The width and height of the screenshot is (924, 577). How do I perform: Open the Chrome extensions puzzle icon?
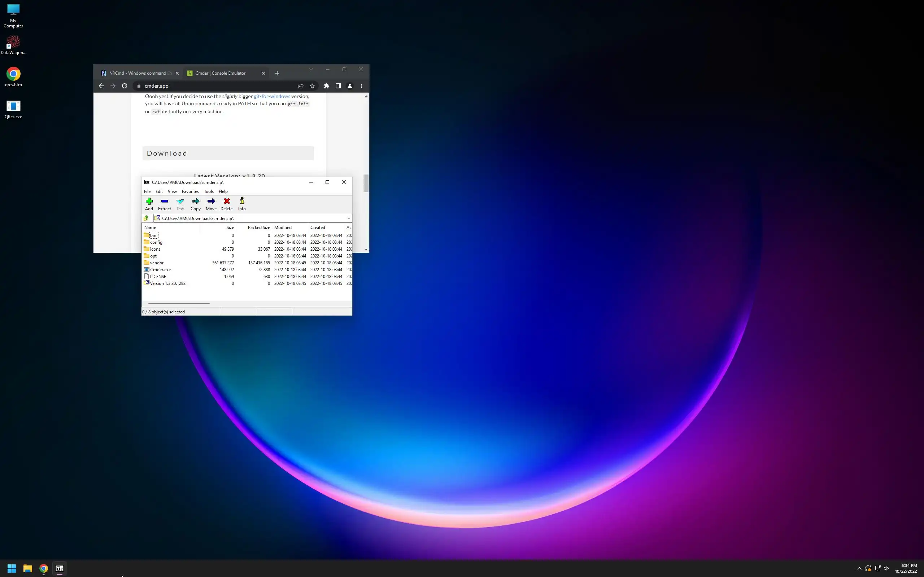326,86
